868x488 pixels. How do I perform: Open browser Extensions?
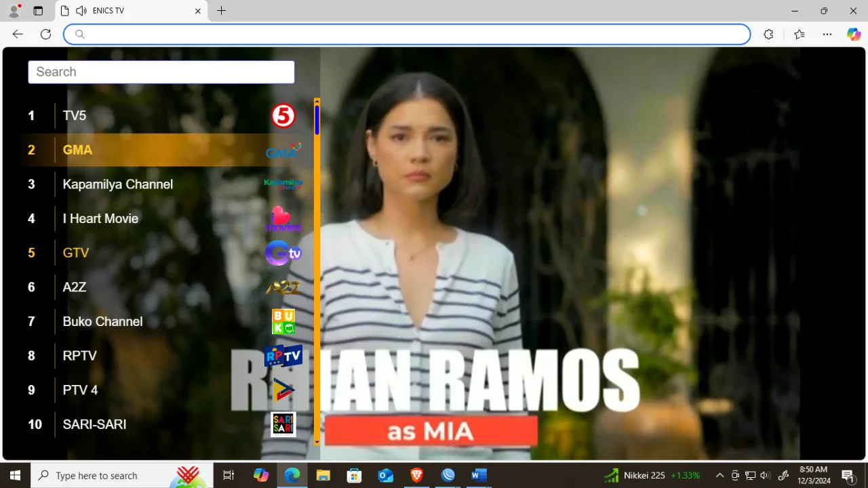coord(768,34)
